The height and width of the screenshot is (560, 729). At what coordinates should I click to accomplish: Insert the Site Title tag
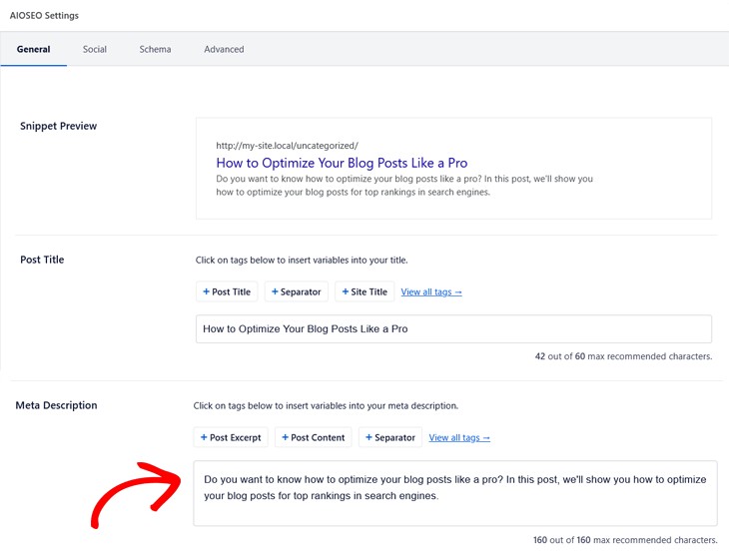pyautogui.click(x=364, y=291)
